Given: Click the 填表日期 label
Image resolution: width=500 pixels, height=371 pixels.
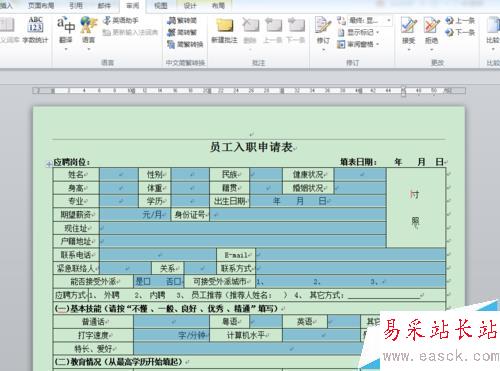Looking at the screenshot, I should (358, 162).
